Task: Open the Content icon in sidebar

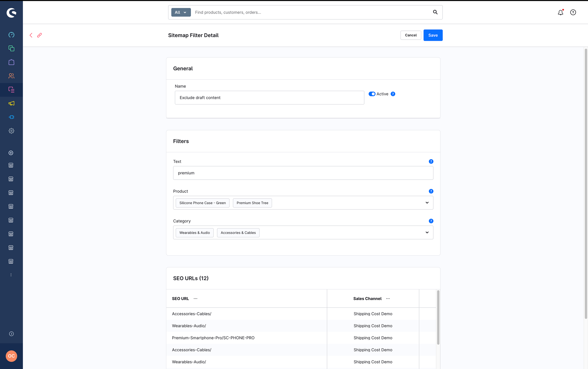Action: pos(11,90)
